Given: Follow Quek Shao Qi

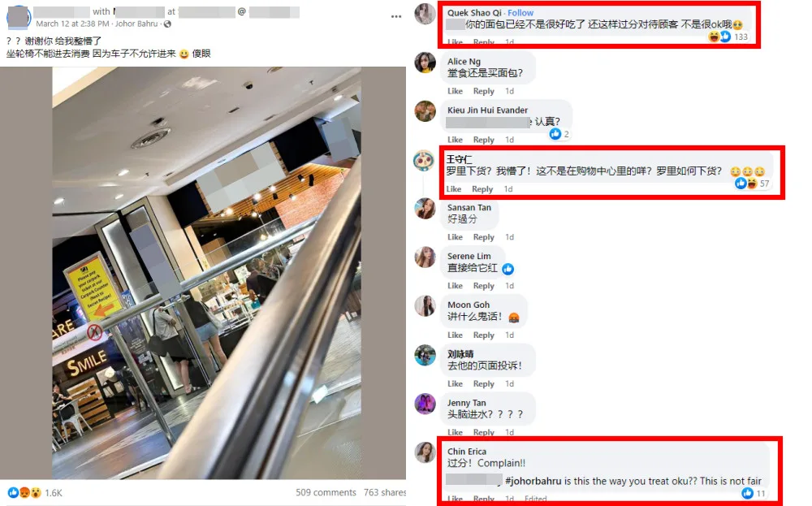Looking at the screenshot, I should click(x=520, y=12).
